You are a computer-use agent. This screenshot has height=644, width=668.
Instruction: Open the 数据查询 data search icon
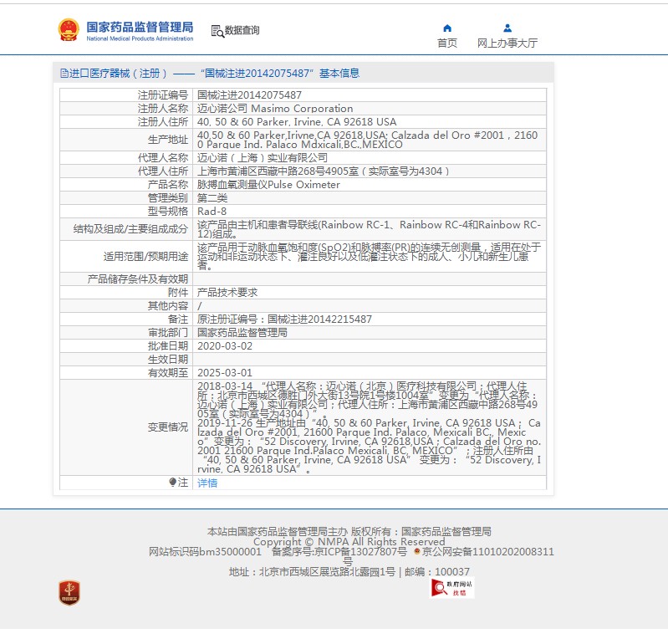[217, 31]
